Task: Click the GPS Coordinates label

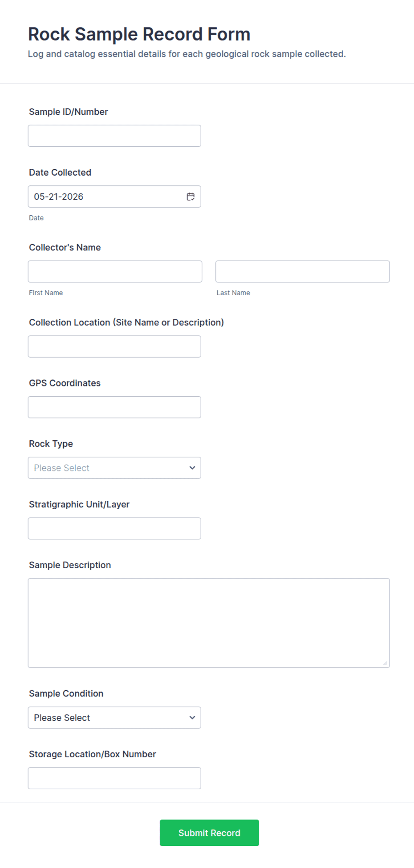Action: click(x=65, y=383)
